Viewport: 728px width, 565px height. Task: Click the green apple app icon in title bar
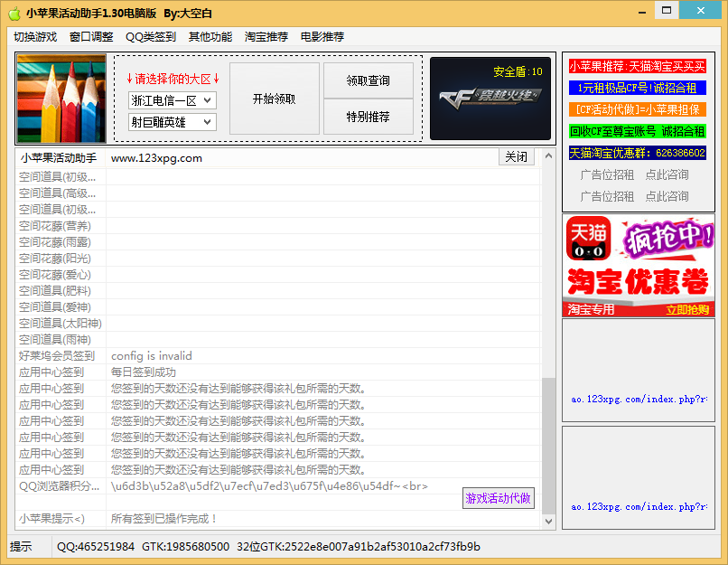click(x=14, y=14)
